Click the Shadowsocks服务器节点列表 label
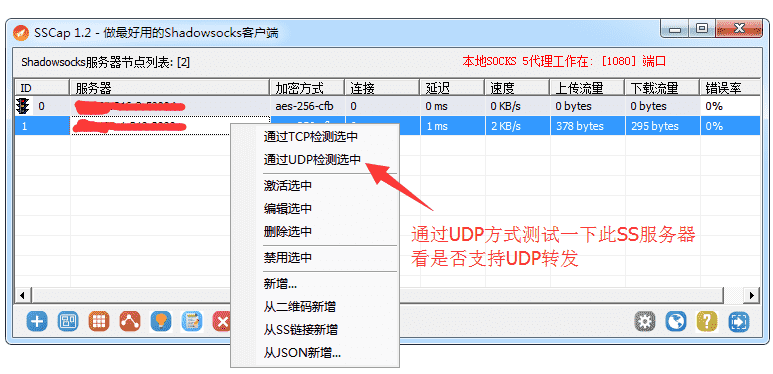The image size is (773, 374). tap(105, 62)
